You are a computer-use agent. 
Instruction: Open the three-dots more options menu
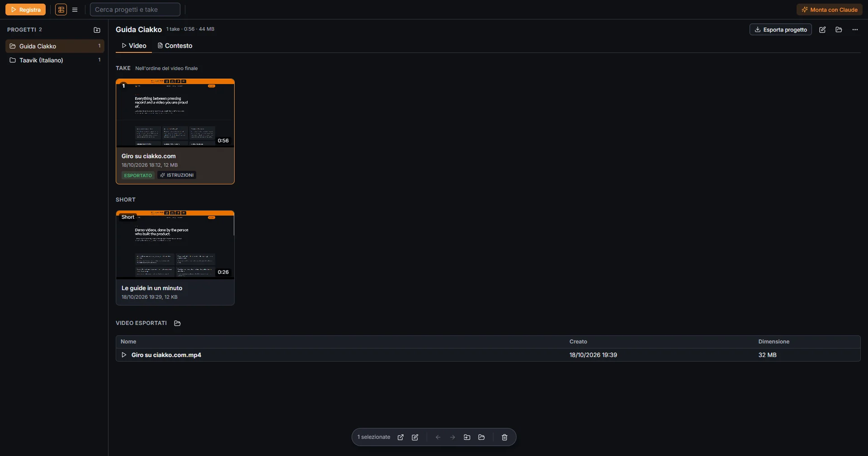pos(855,30)
